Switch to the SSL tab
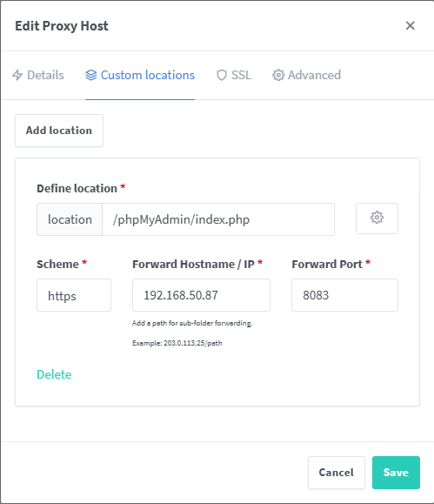 (x=234, y=75)
